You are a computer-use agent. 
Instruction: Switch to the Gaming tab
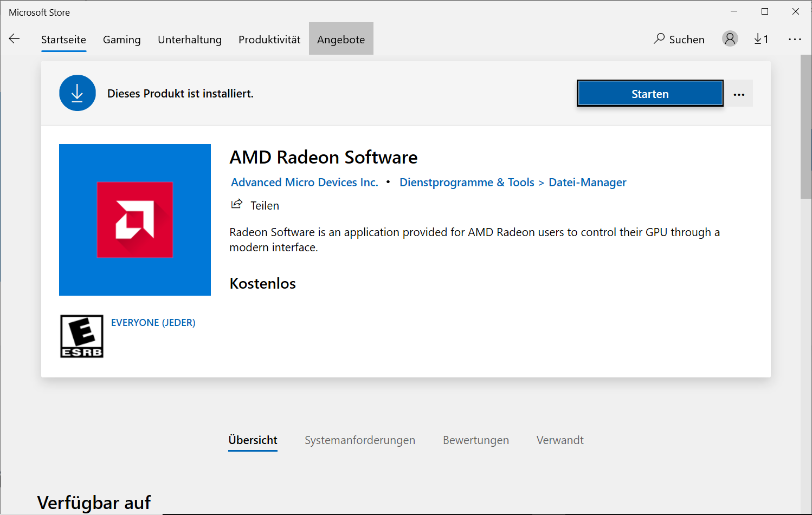[122, 40]
